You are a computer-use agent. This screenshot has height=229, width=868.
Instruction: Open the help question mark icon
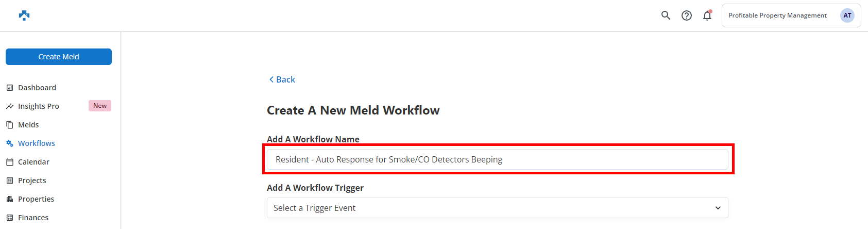686,15
